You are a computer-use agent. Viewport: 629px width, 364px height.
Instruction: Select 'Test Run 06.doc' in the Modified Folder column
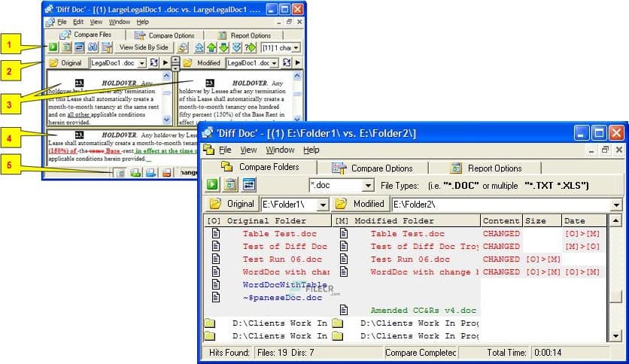[410, 259]
